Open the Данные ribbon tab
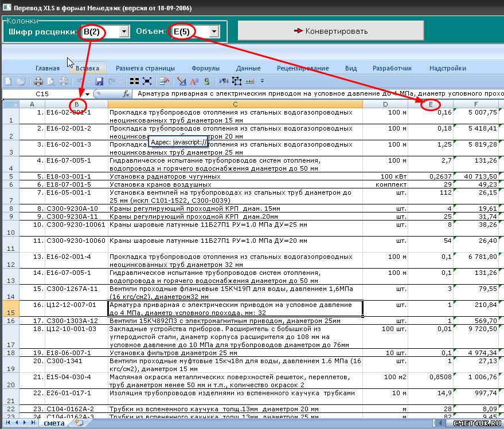This screenshot has width=504, height=429. (x=248, y=68)
